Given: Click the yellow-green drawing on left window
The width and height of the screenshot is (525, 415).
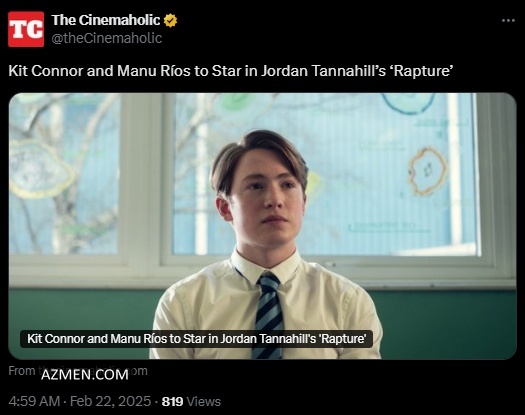Looking at the screenshot, I should coord(39,169).
